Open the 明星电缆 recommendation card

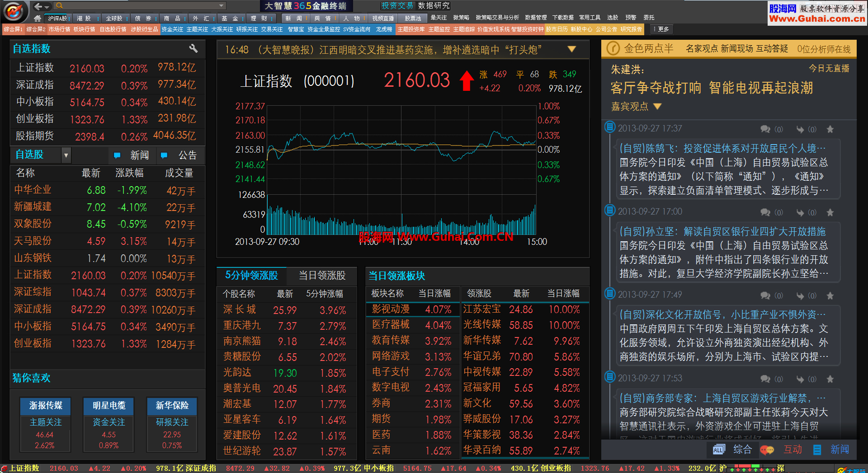click(x=108, y=425)
